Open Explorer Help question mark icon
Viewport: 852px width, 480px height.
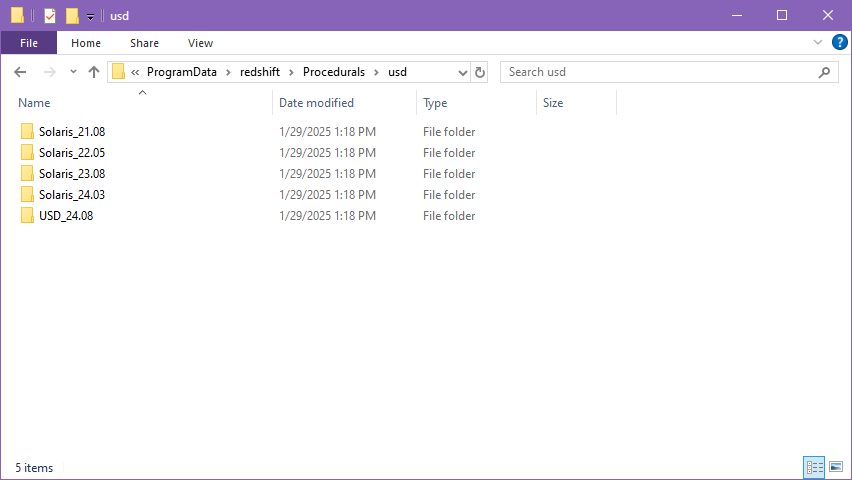click(x=840, y=42)
